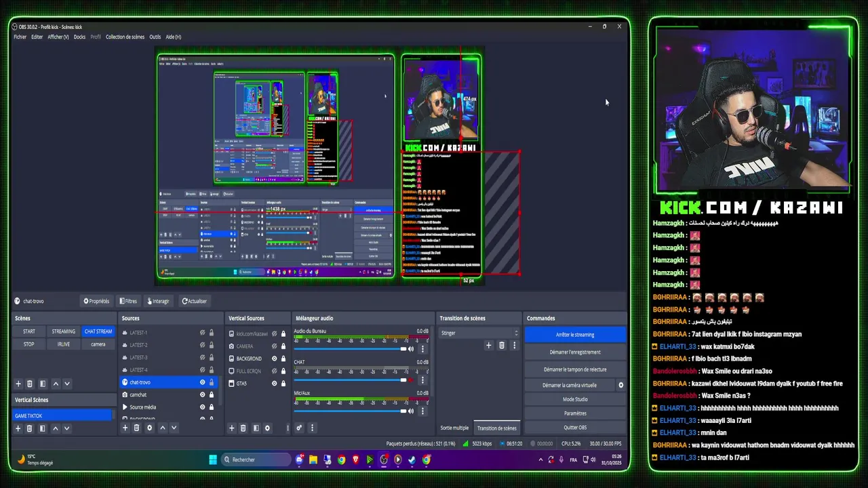This screenshot has width=868, height=488.
Task: Mute the Audio du Bureau speaker
Action: (x=412, y=349)
